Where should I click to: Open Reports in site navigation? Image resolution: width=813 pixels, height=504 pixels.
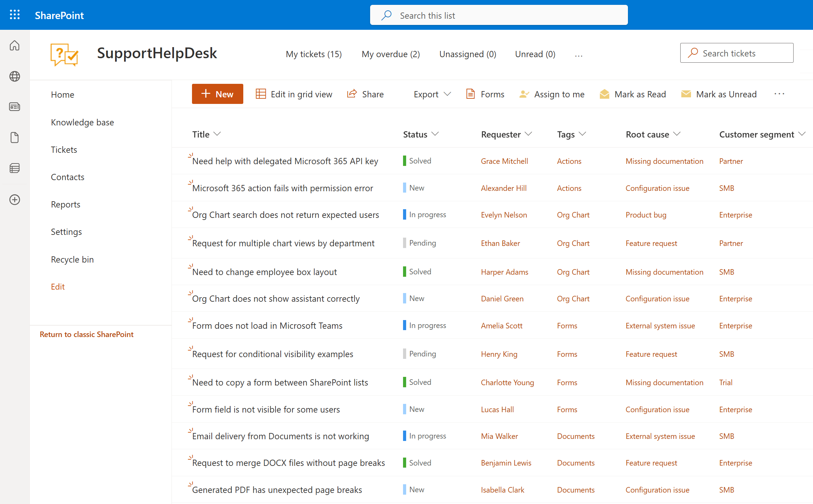[65, 204]
